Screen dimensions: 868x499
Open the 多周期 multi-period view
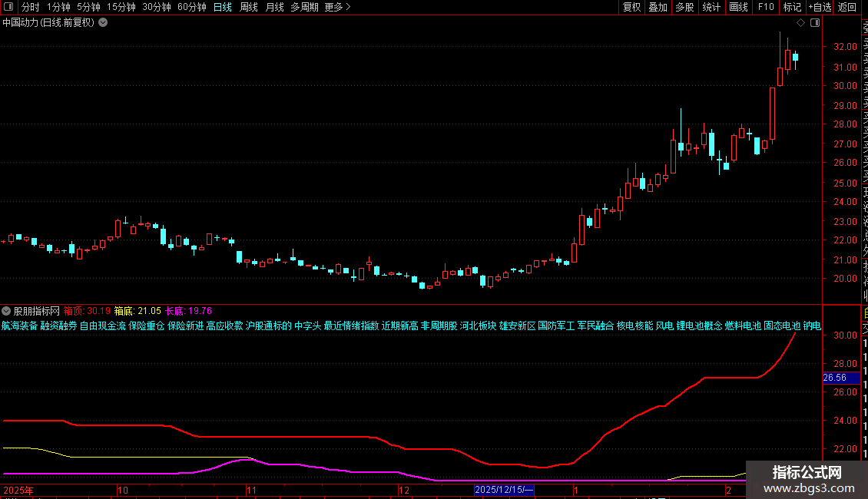click(x=304, y=7)
